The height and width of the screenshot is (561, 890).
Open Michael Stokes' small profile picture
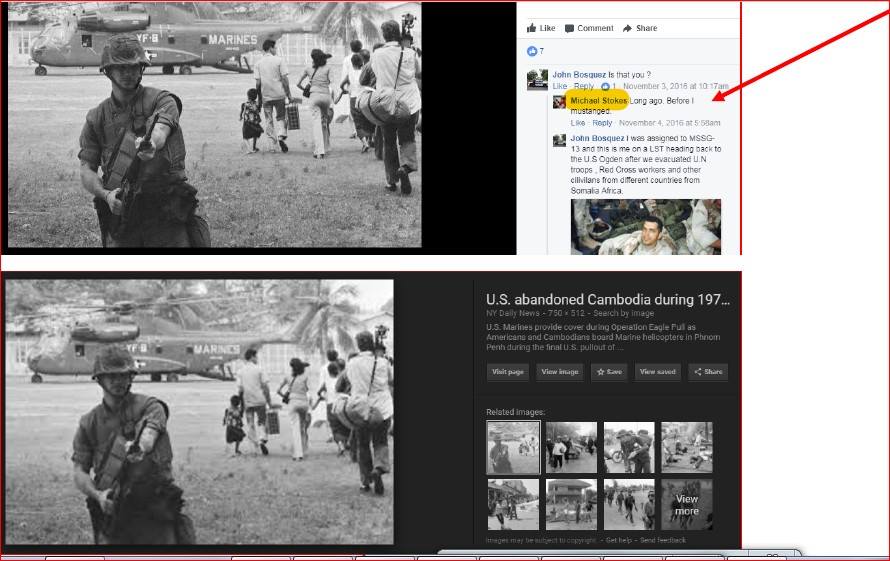(561, 102)
